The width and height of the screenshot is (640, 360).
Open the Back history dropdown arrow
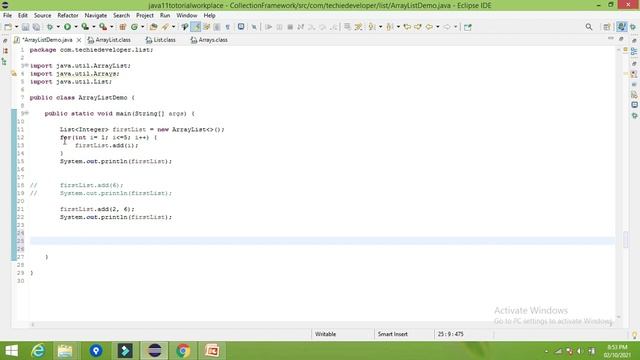click(x=438, y=27)
